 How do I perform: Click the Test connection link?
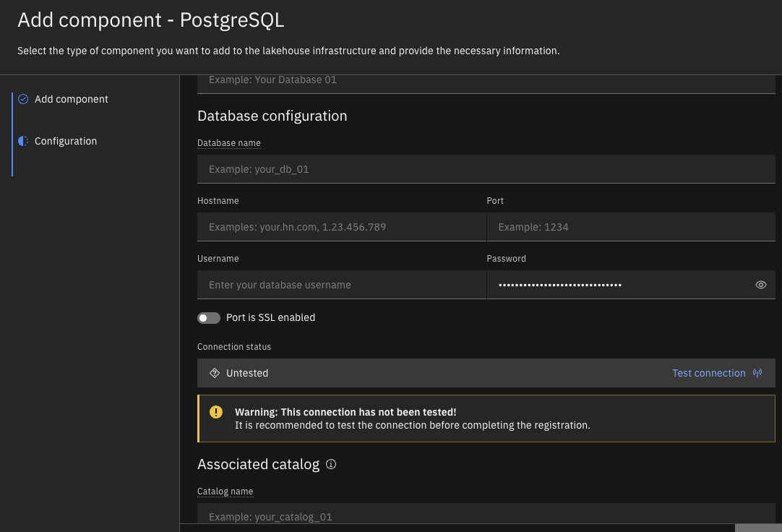[709, 373]
